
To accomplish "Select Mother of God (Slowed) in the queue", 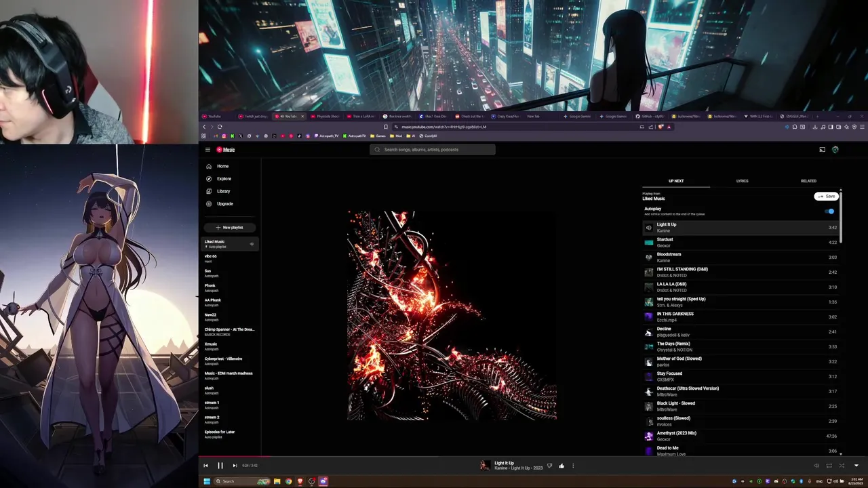I will pos(741,362).
